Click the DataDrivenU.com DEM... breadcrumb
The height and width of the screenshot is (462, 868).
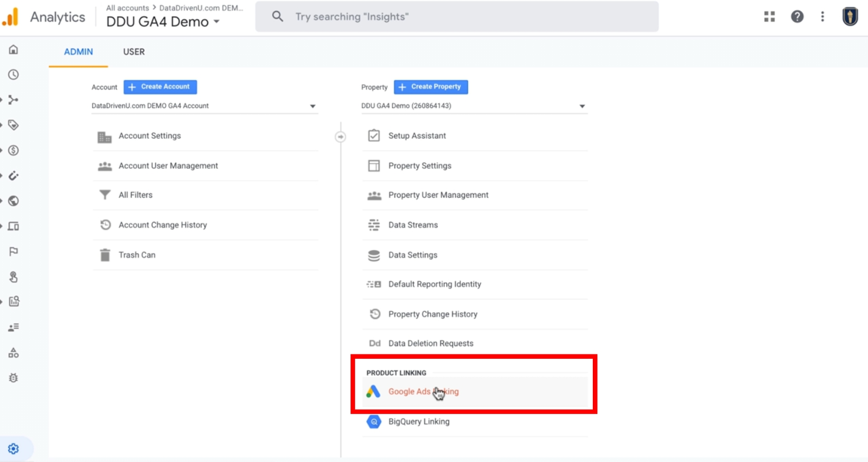(x=201, y=8)
